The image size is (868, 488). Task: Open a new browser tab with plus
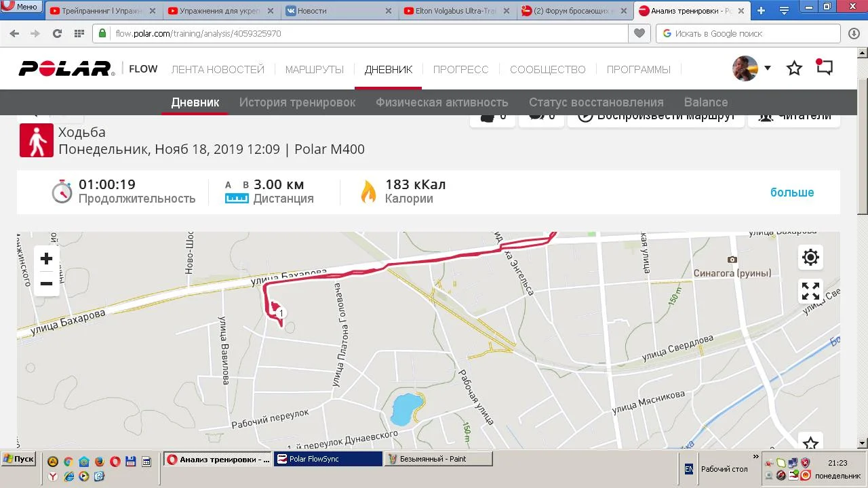(x=762, y=11)
